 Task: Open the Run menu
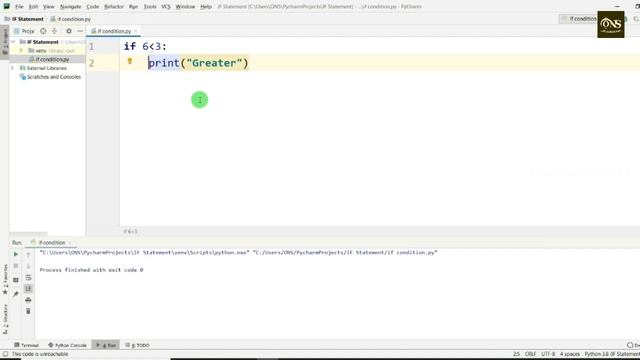point(133,7)
